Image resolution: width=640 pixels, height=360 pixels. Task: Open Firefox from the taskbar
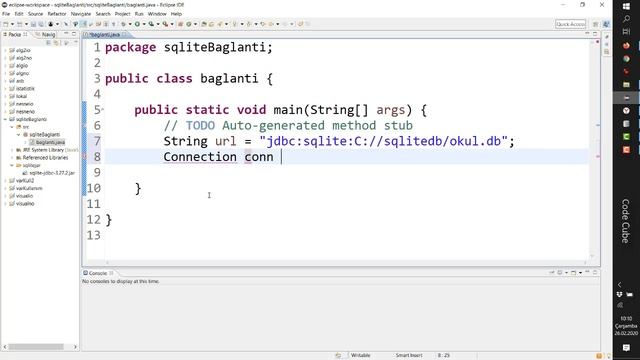(x=626, y=45)
